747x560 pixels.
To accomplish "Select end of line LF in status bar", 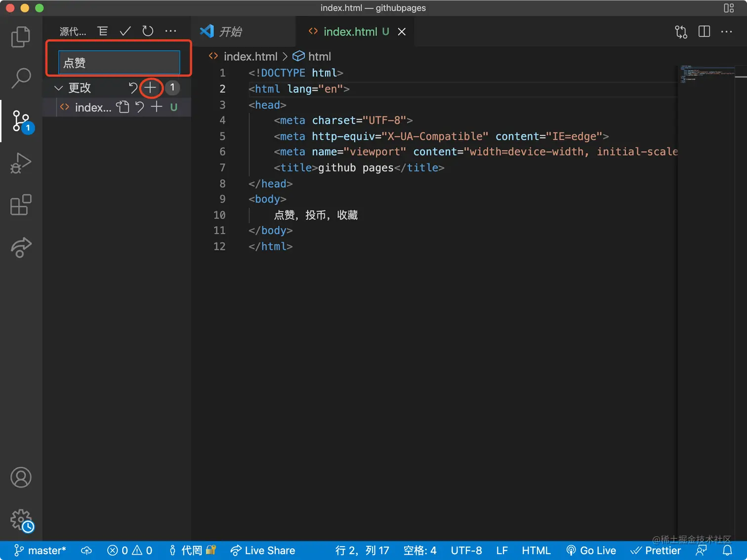I will coord(502,550).
